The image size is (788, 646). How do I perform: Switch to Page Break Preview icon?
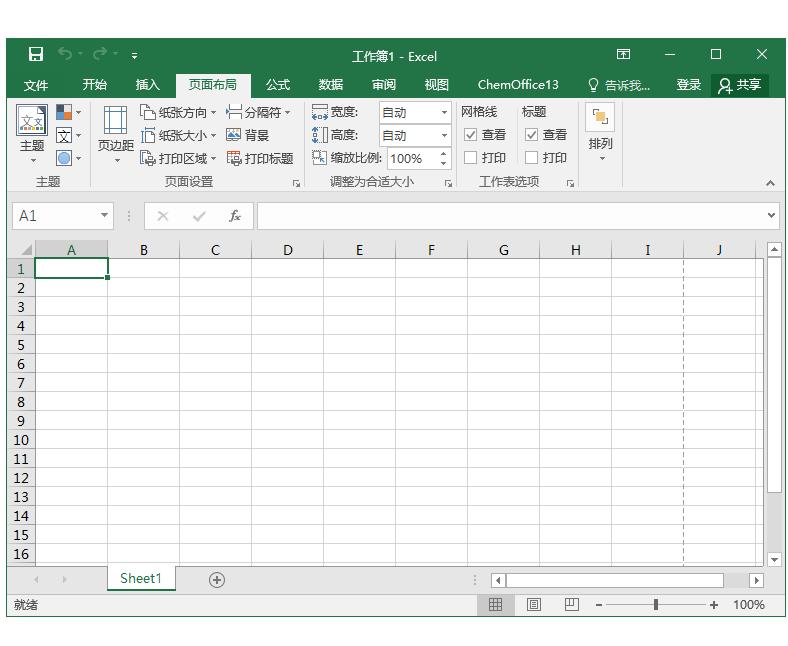coord(571,604)
